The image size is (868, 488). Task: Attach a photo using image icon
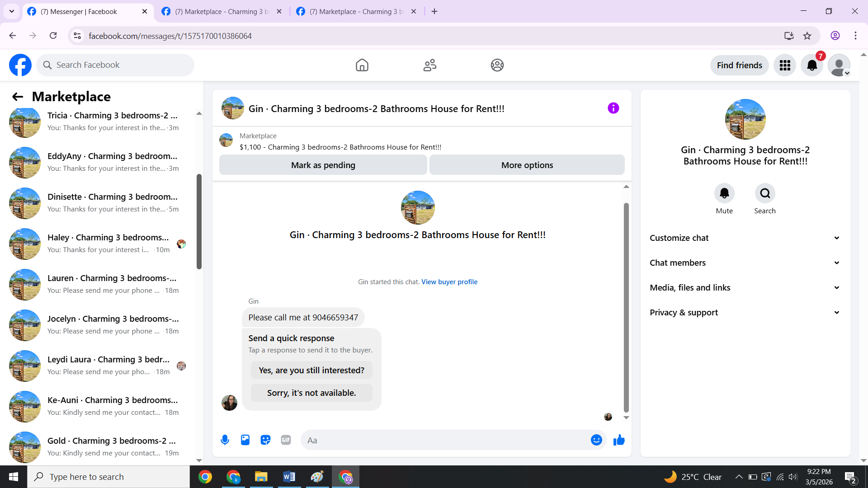[245, 440]
